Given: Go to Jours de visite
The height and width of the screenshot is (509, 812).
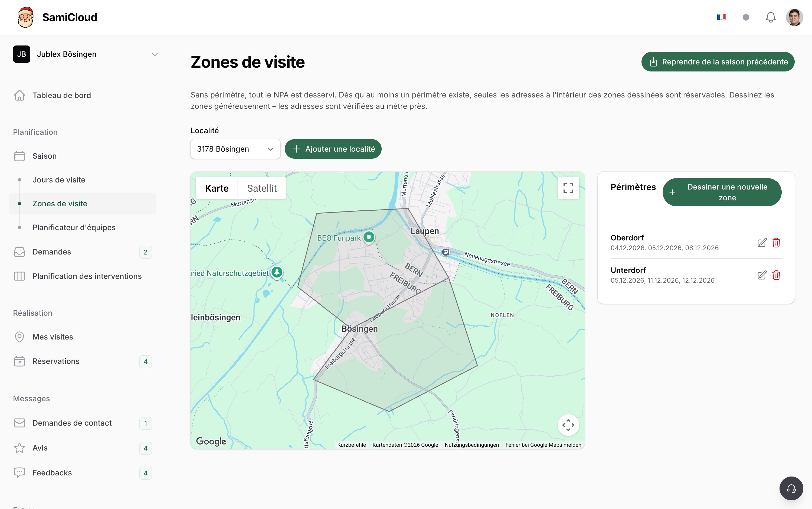Looking at the screenshot, I should [x=59, y=180].
